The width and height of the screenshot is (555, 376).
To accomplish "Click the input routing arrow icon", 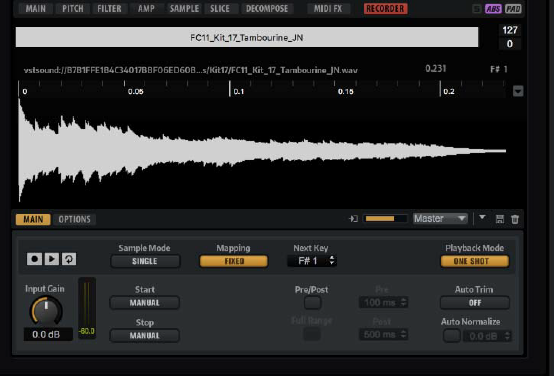I will tap(353, 219).
